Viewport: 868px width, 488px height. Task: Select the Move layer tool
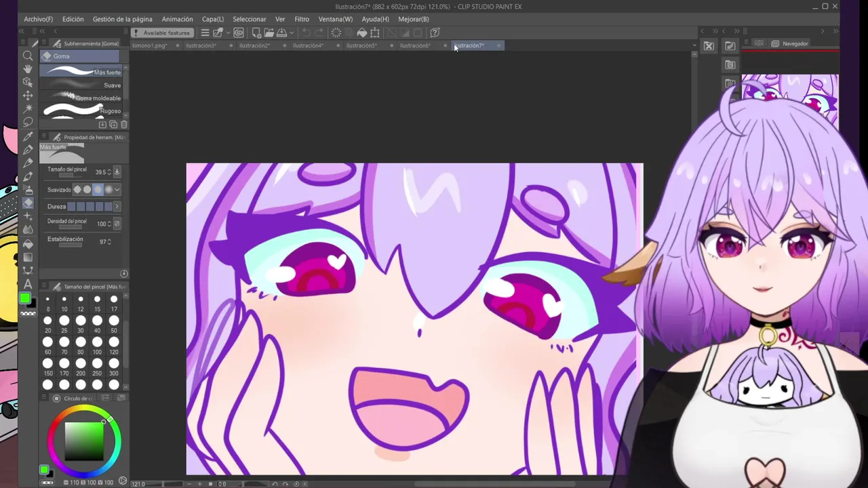pyautogui.click(x=28, y=96)
